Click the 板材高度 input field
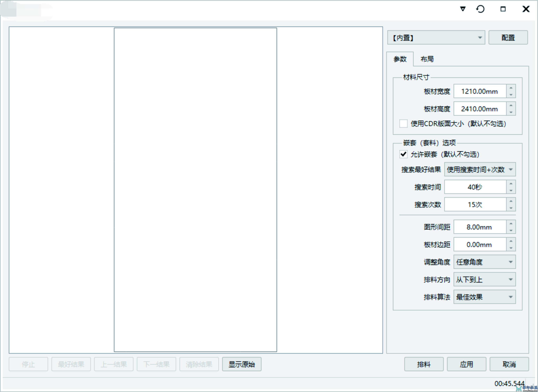This screenshot has height=392, width=538. click(480, 109)
